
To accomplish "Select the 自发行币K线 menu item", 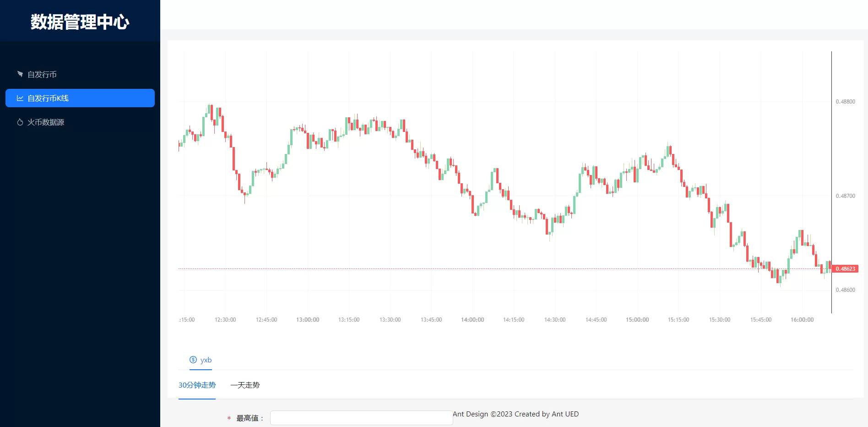I will (48, 98).
